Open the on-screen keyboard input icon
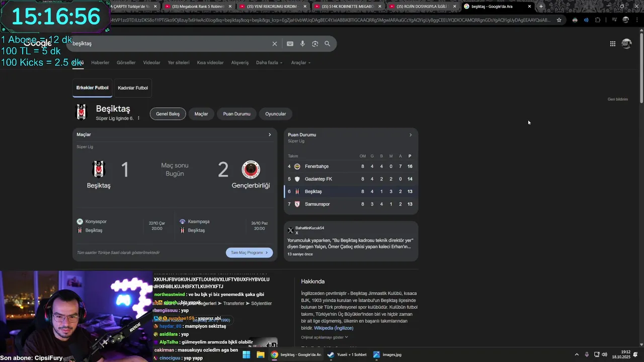The height and width of the screenshot is (362, 644). click(290, 44)
